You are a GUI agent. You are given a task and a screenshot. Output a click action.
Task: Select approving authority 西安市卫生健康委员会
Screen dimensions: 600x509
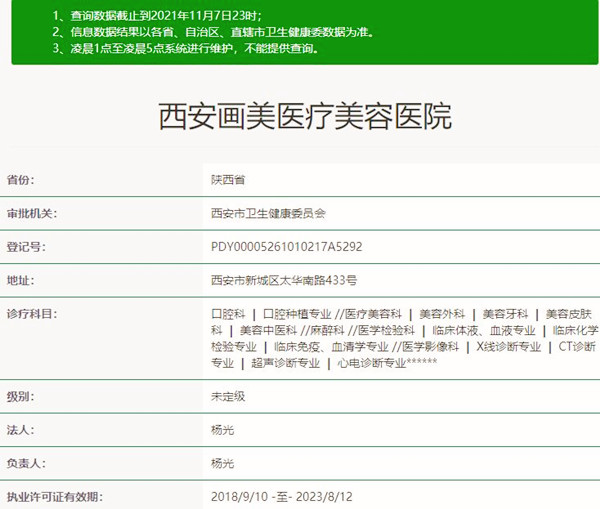pos(268,214)
